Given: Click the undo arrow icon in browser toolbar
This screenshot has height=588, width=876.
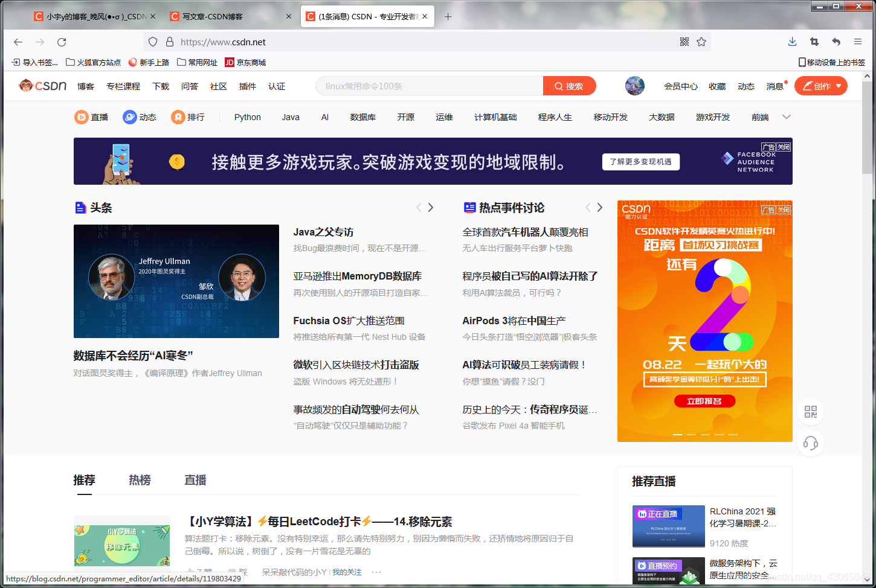Looking at the screenshot, I should click(836, 42).
